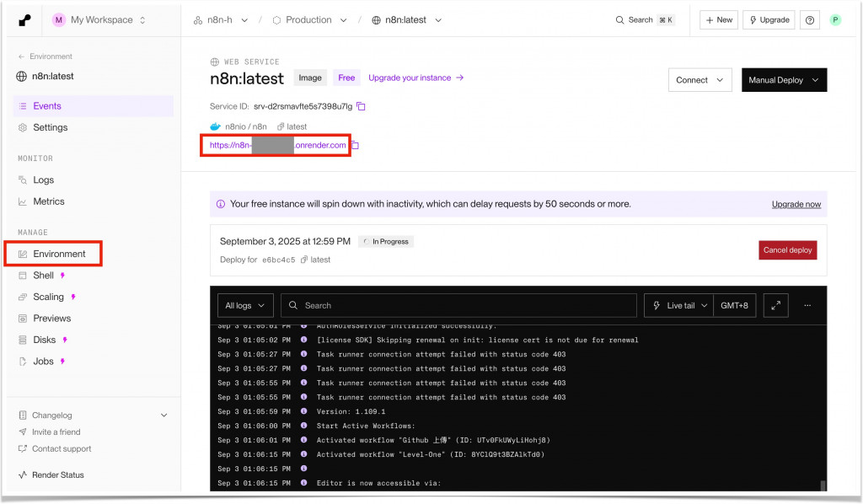Click the Render logo icon
The width and height of the screenshot is (863, 504).
pos(24,20)
